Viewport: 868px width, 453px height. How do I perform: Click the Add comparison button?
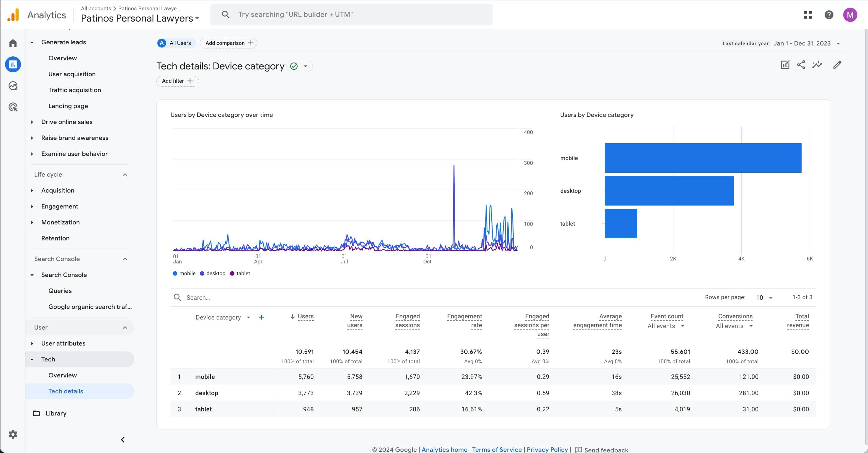(x=229, y=43)
